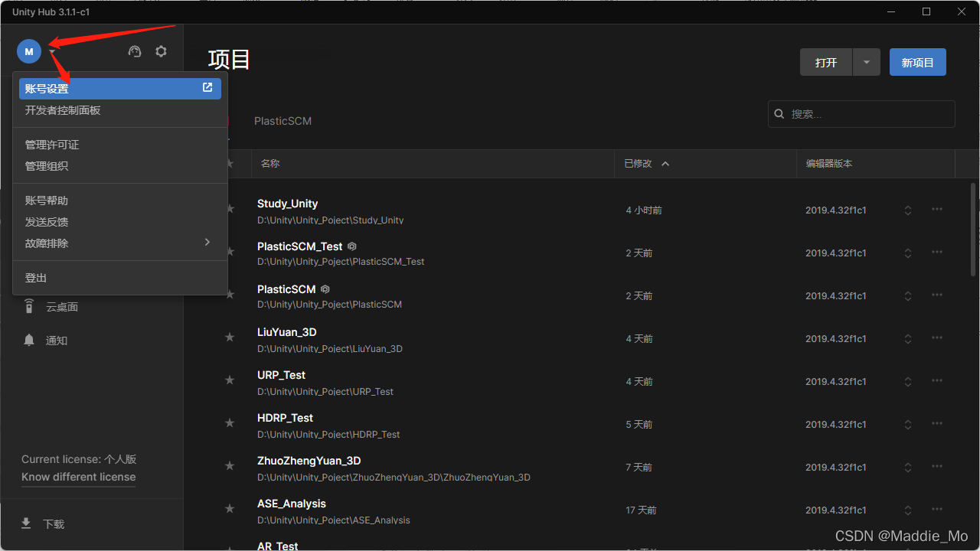Open editor version selector for LiuYuan_3D
980x551 pixels.
[908, 339]
